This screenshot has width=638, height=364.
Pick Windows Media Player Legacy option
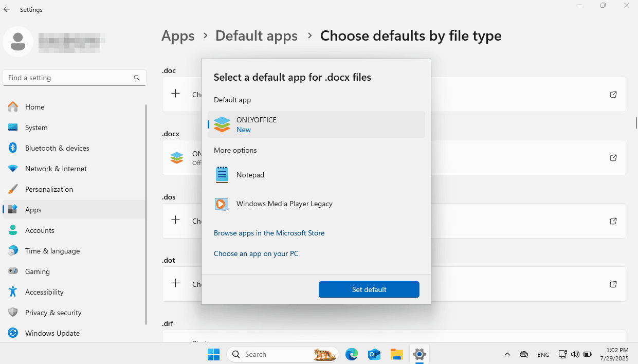click(316, 204)
